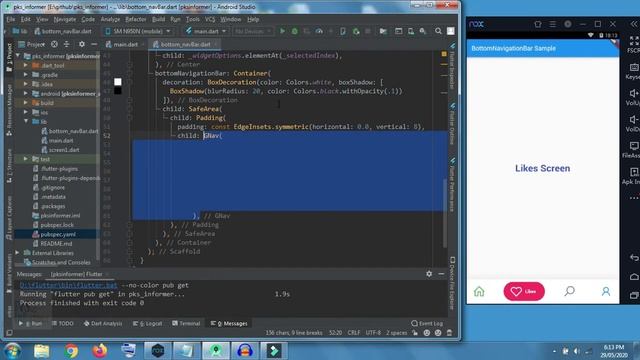Screen dimensions: 640x360
Task: Open Chrome from Windows taskbar
Action: pyautogui.click(x=71, y=351)
